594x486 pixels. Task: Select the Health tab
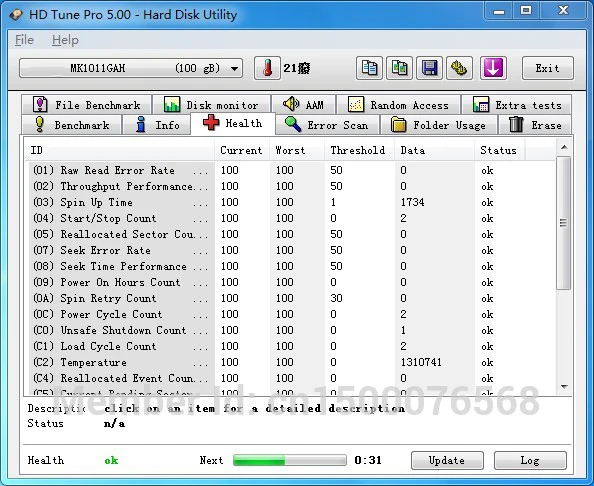(233, 123)
